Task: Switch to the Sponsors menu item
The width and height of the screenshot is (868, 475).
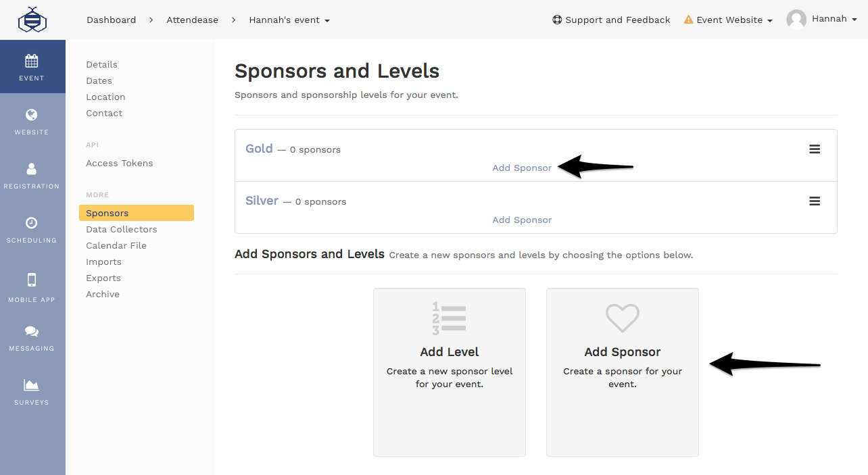Action: 105,212
